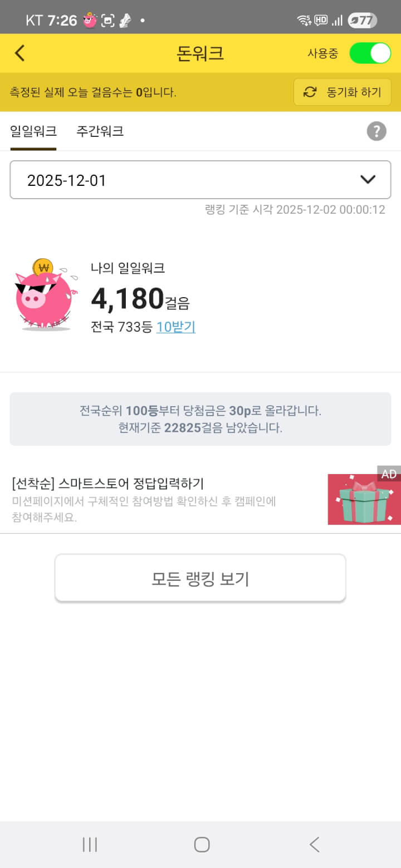Expand the date dropdown chevron
Viewport: 401px width, 868px height.
(368, 180)
